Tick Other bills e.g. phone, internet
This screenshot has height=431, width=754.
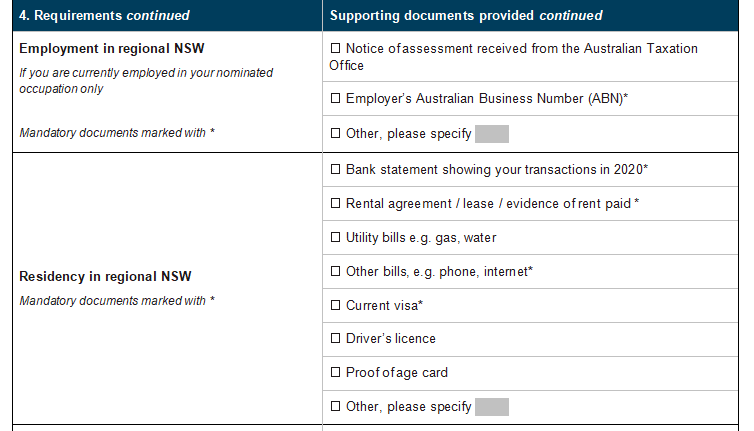click(x=336, y=271)
